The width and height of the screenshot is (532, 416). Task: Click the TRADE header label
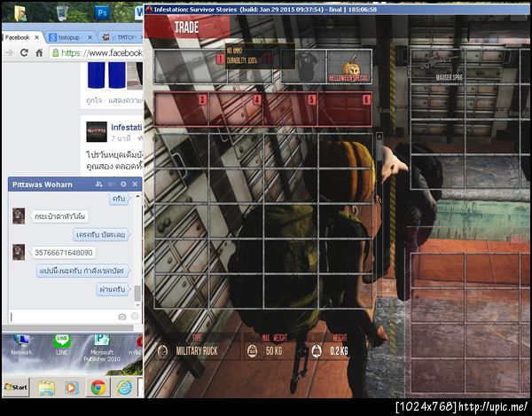[x=186, y=27]
